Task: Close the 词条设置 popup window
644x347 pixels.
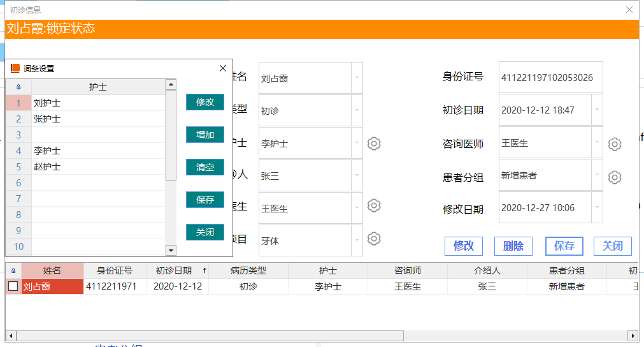Action: pos(222,68)
